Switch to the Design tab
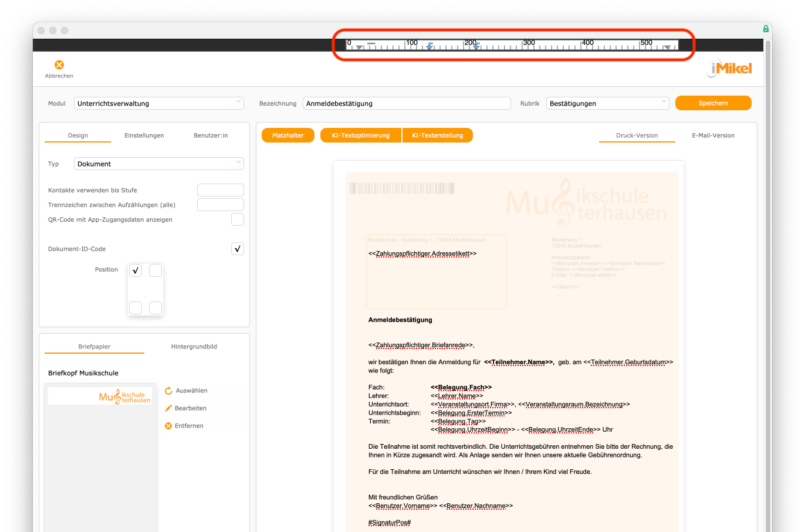This screenshot has height=532, width=805. point(77,135)
